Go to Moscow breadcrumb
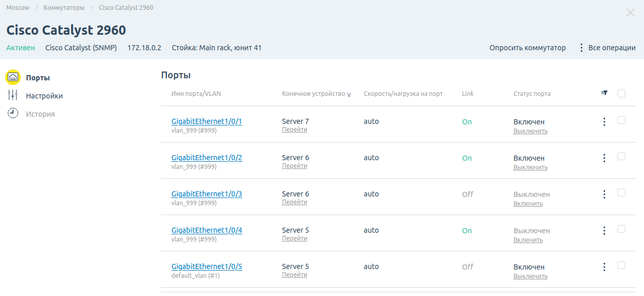 [18, 8]
